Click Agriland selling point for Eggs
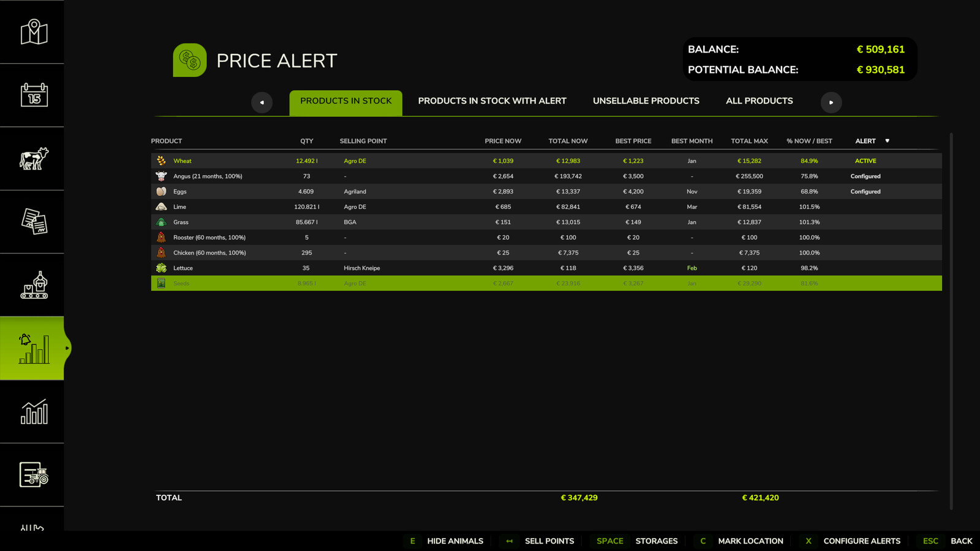This screenshot has width=980, height=551. [x=355, y=192]
